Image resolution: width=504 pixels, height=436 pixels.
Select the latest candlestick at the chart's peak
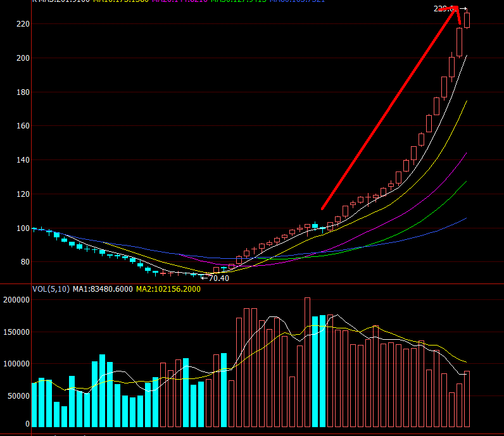coord(467,20)
